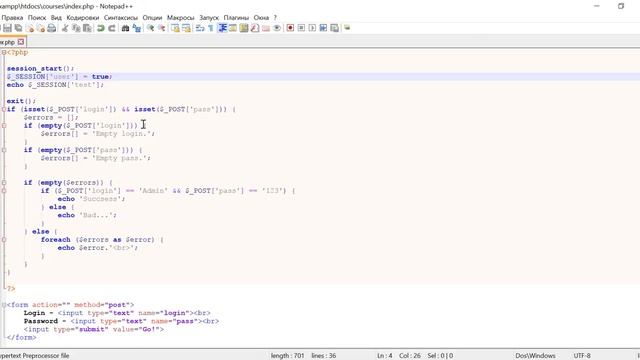Click the exit(); code line
Viewport: 640px width, 360px height.
click(x=21, y=101)
